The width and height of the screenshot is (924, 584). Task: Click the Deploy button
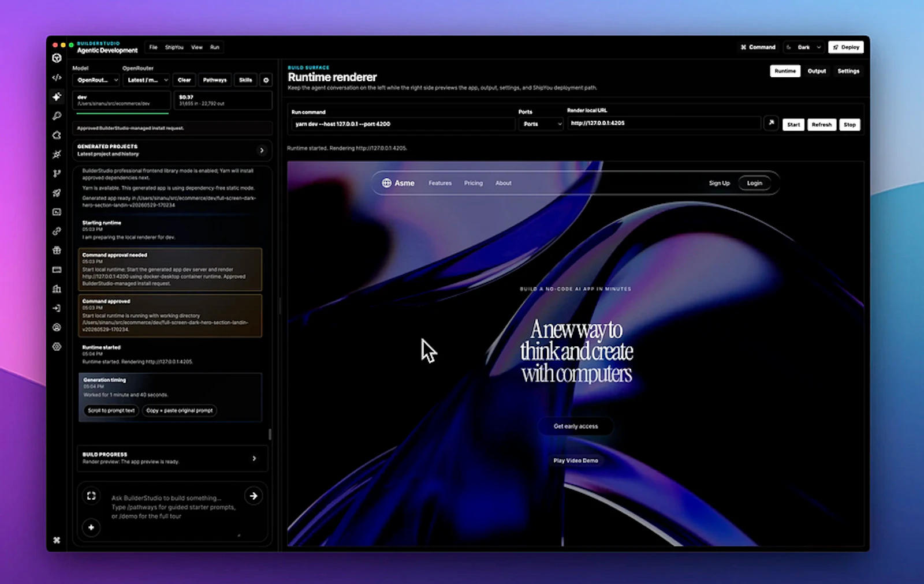click(x=846, y=47)
